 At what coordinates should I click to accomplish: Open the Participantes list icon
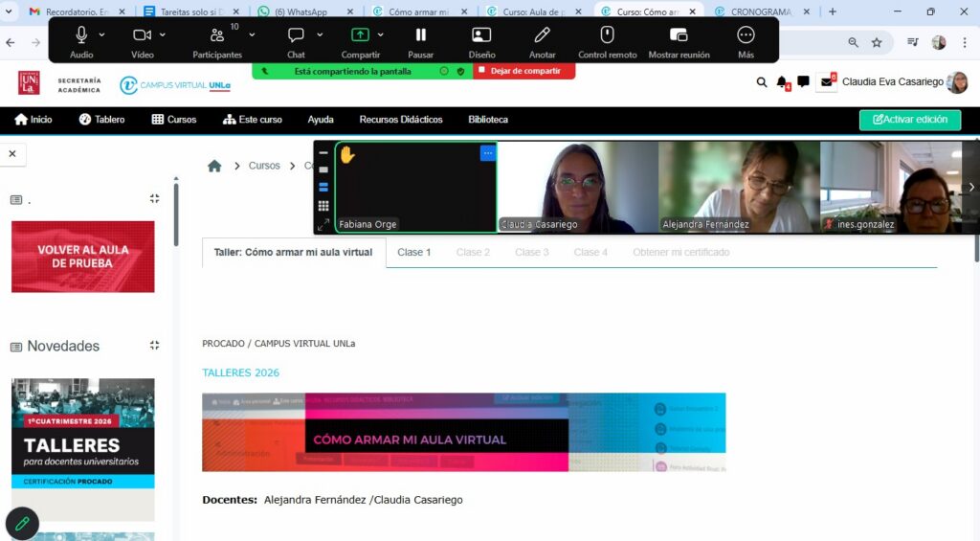[x=217, y=35]
